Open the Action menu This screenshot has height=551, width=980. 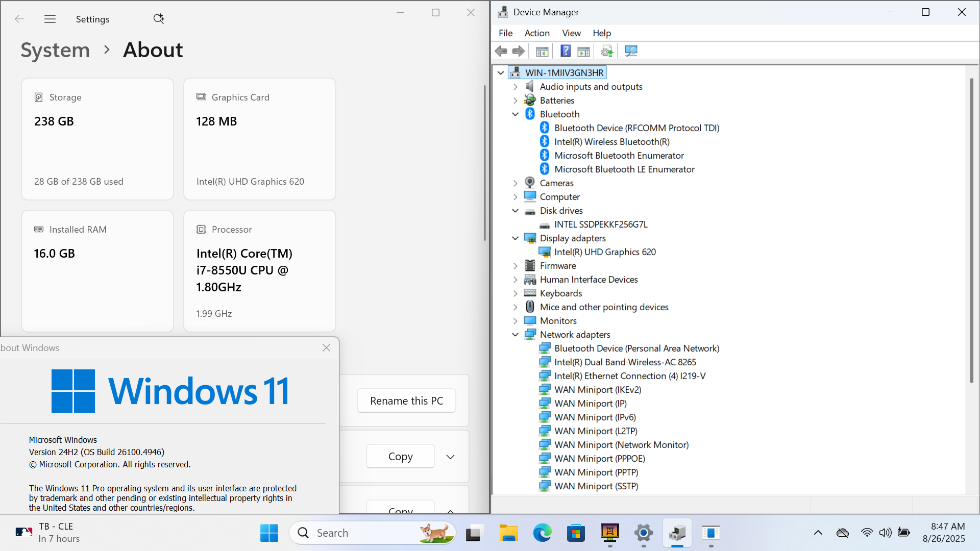click(537, 33)
